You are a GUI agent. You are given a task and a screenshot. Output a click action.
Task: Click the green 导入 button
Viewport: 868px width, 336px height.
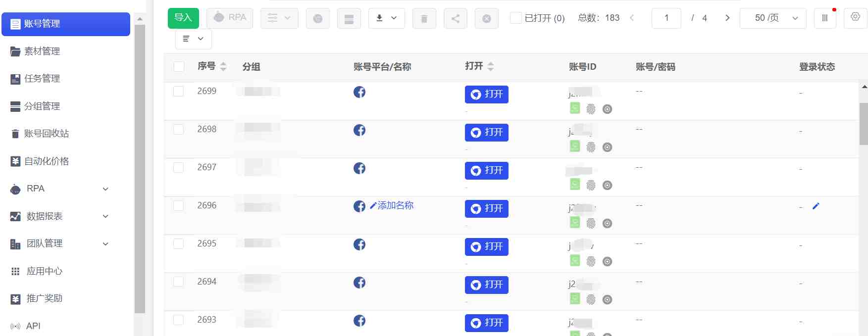coord(183,18)
